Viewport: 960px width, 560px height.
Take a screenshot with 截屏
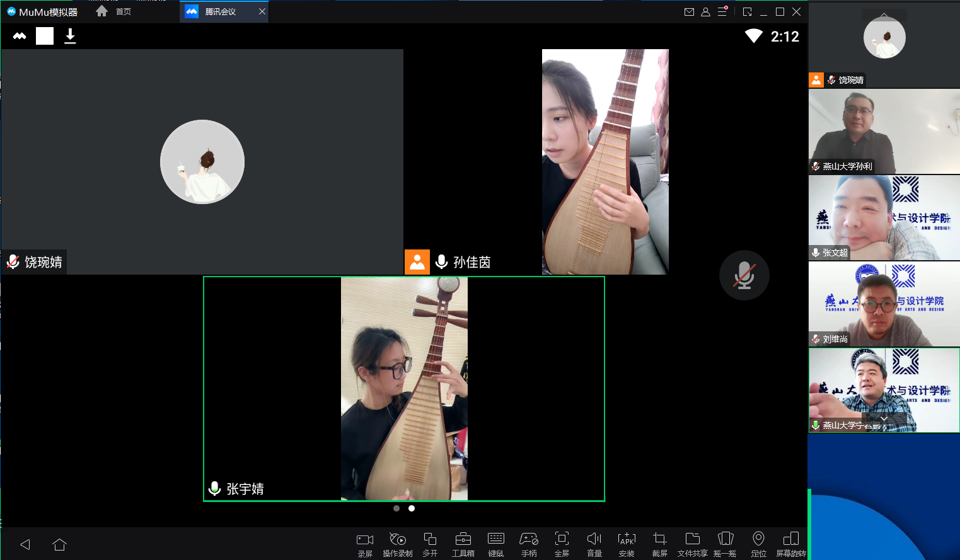click(x=659, y=540)
